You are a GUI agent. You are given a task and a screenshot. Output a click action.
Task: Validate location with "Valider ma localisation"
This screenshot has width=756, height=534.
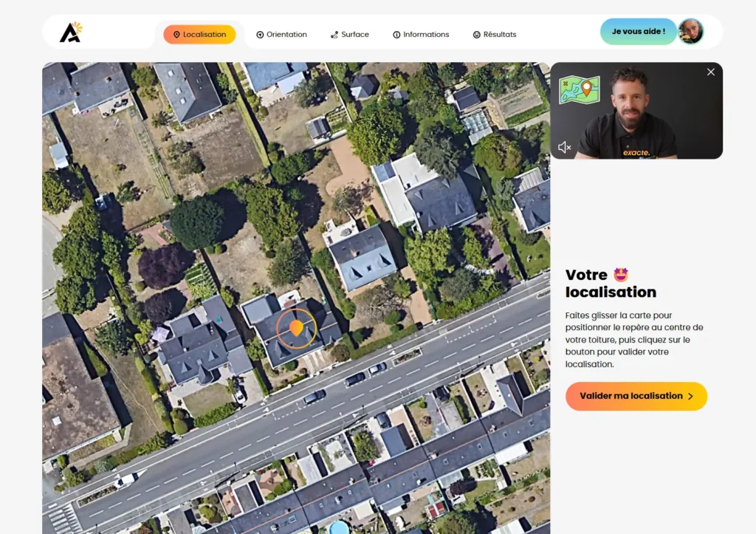636,396
